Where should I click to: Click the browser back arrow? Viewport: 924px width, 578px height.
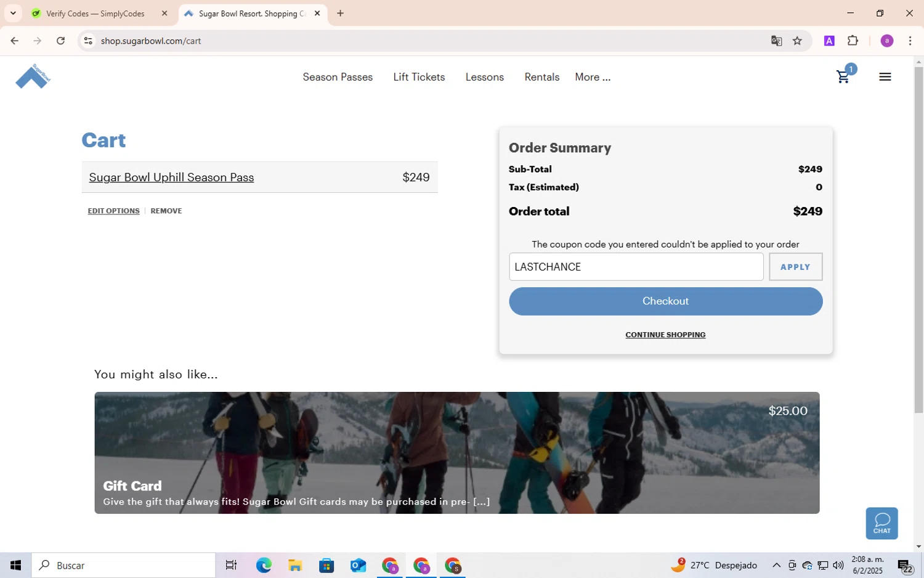click(14, 41)
